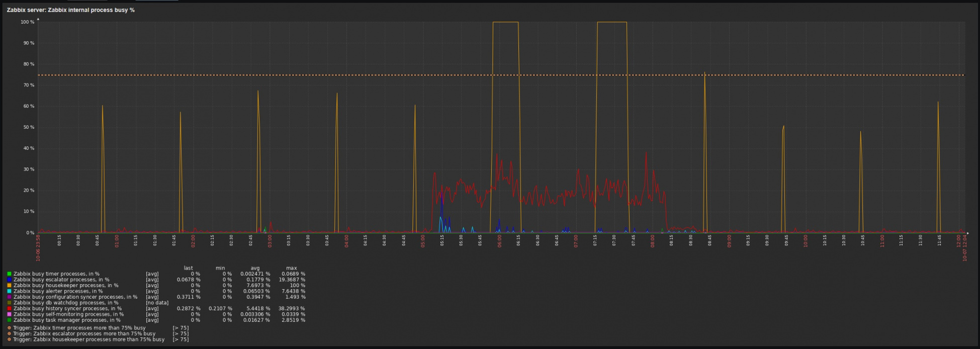Click the green timer processes legend swatch

point(9,274)
